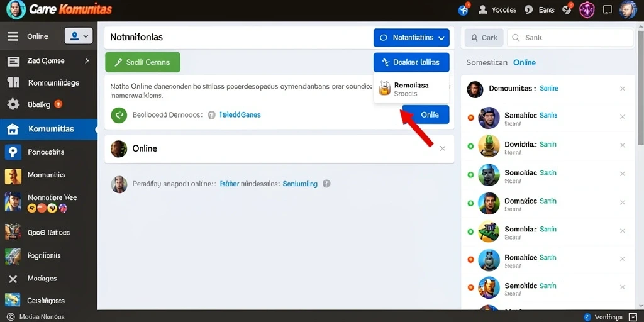The width and height of the screenshot is (644, 322).
Task: Click Somolidac friend name
Action: click(520, 173)
